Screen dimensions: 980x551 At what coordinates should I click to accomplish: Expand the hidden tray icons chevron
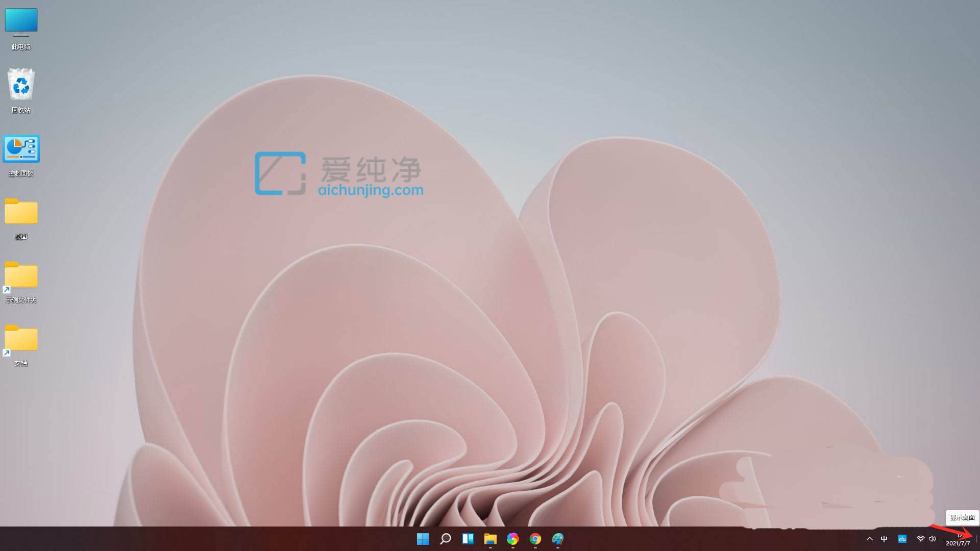point(870,539)
